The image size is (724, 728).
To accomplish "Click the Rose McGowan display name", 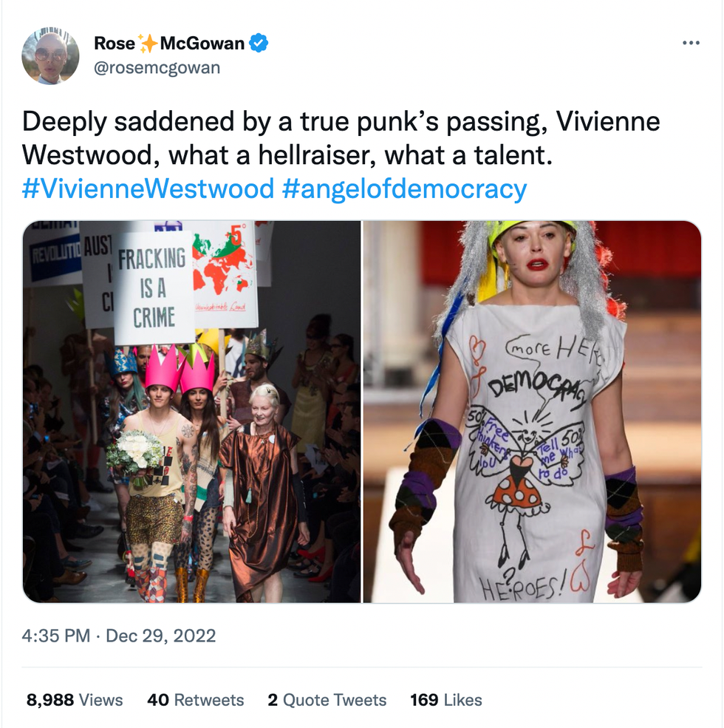I will point(169,43).
